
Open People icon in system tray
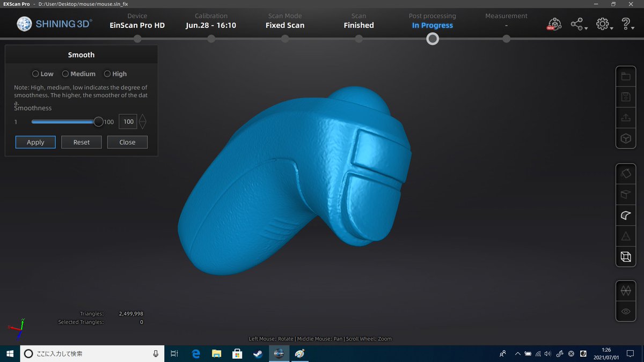pos(503,353)
